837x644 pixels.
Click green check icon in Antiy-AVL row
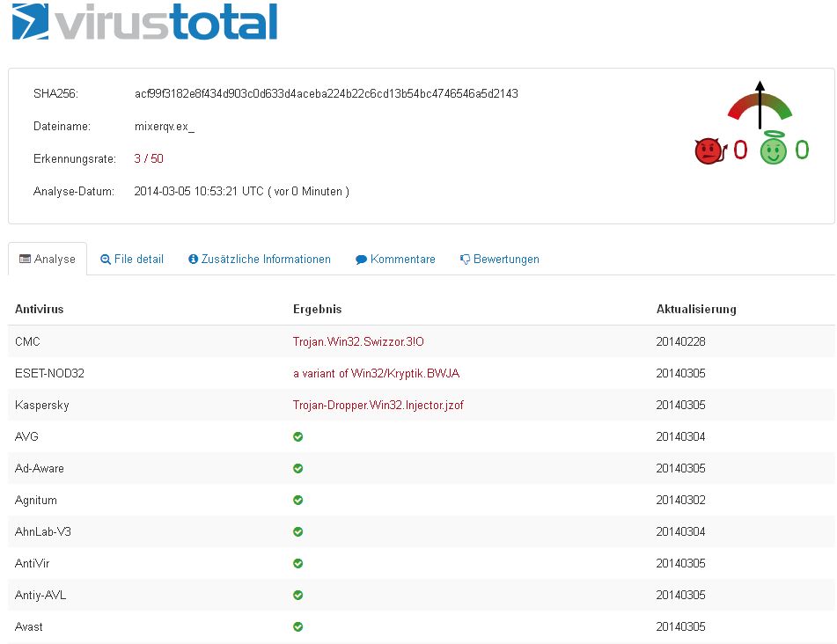tap(297, 595)
